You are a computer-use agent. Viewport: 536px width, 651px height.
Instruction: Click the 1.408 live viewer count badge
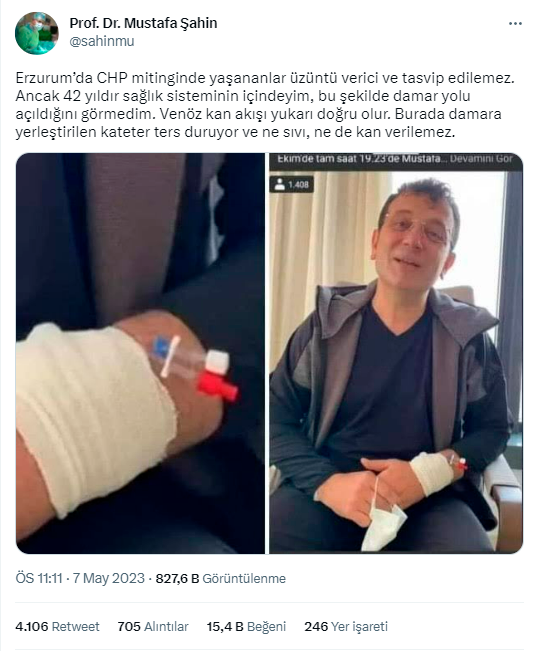(292, 184)
